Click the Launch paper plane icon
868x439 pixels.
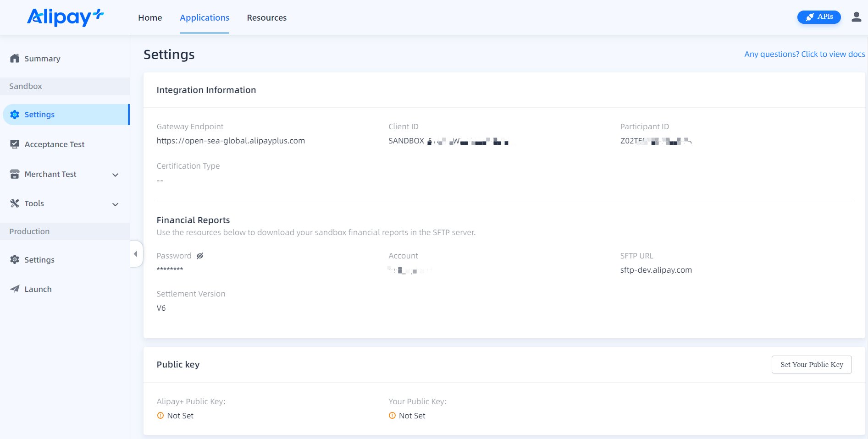click(15, 289)
